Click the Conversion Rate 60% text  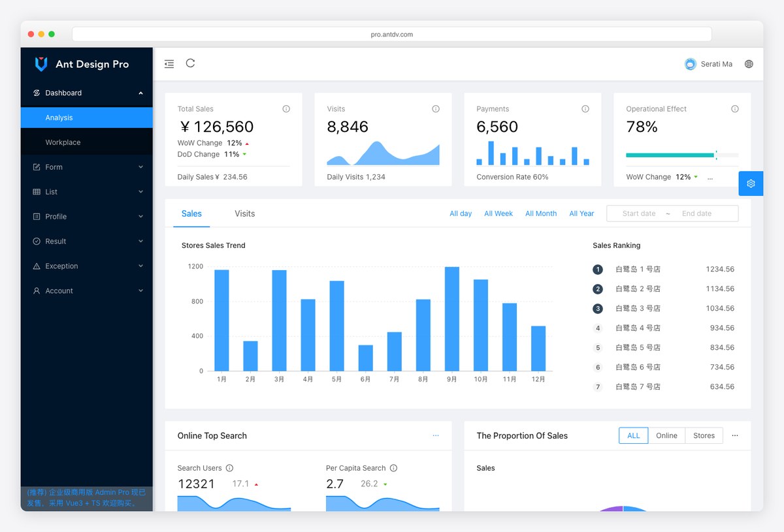(512, 177)
